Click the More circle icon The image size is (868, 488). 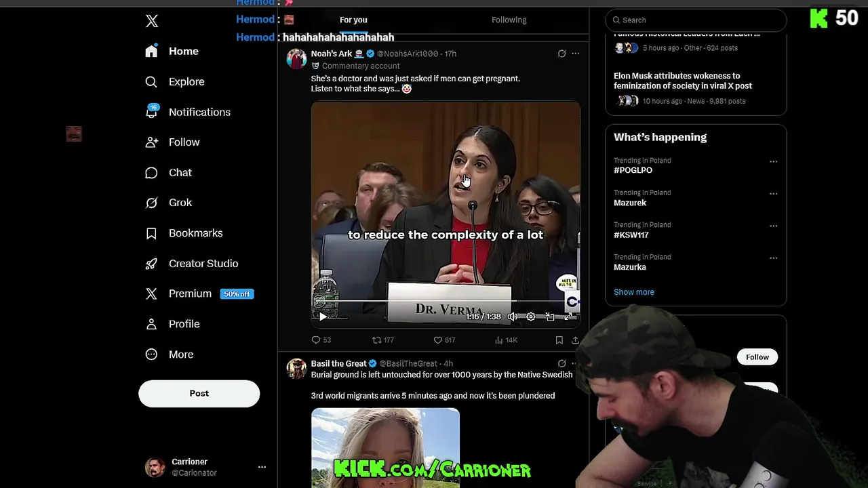click(x=151, y=354)
